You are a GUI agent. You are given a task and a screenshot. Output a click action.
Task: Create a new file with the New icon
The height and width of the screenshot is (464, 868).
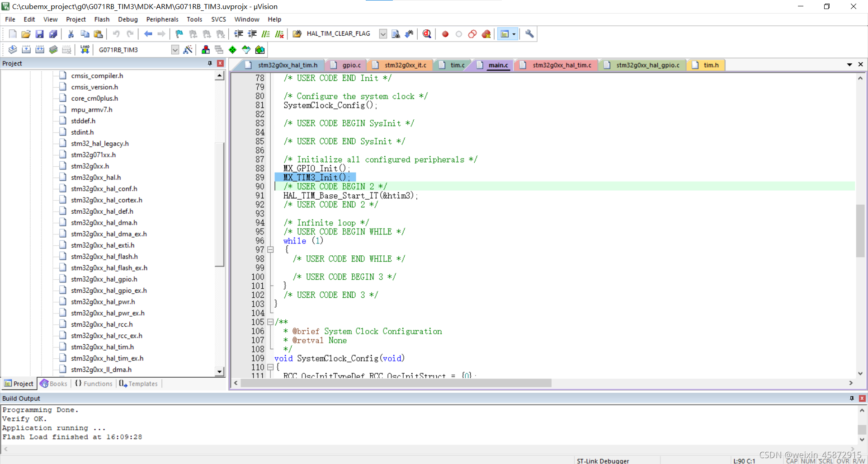coord(13,34)
